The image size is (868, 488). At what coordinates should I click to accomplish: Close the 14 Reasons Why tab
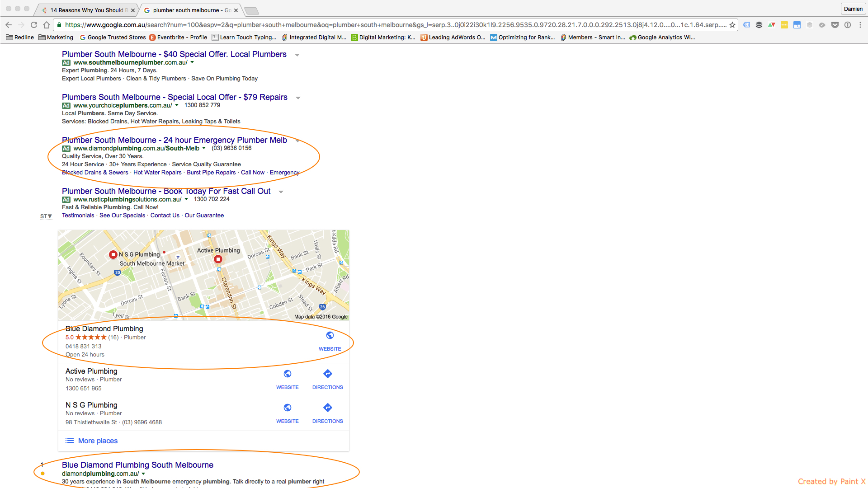point(133,10)
